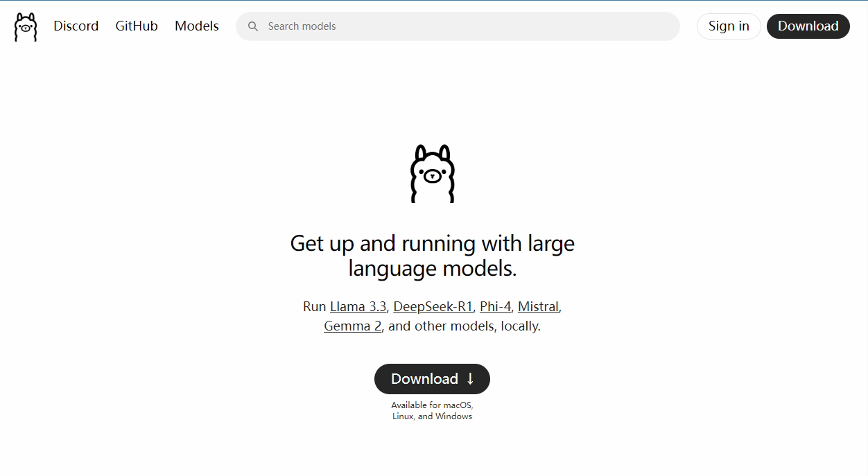Screen dimensions: 868x476
Task: Open the Phi-4 model link
Action: [496, 306]
